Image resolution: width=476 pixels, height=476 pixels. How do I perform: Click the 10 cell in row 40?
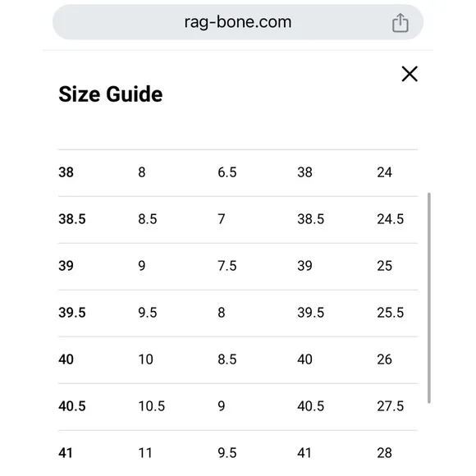point(146,359)
